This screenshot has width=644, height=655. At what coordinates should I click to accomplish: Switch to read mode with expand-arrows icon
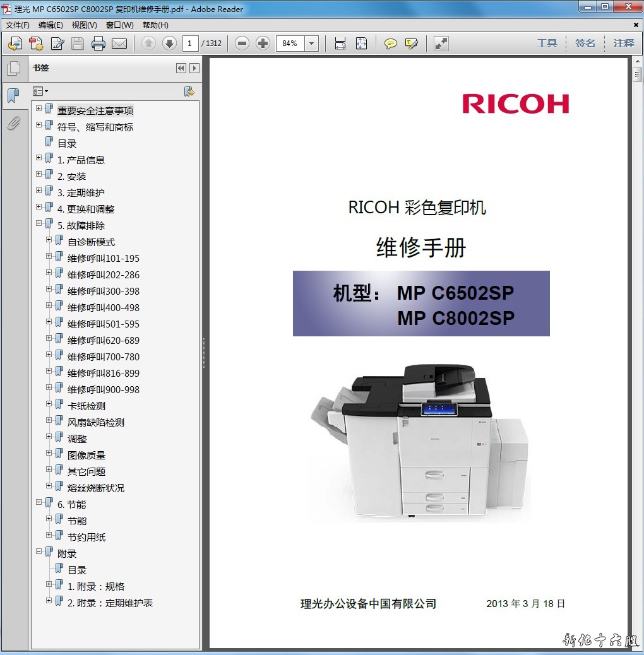[441, 44]
